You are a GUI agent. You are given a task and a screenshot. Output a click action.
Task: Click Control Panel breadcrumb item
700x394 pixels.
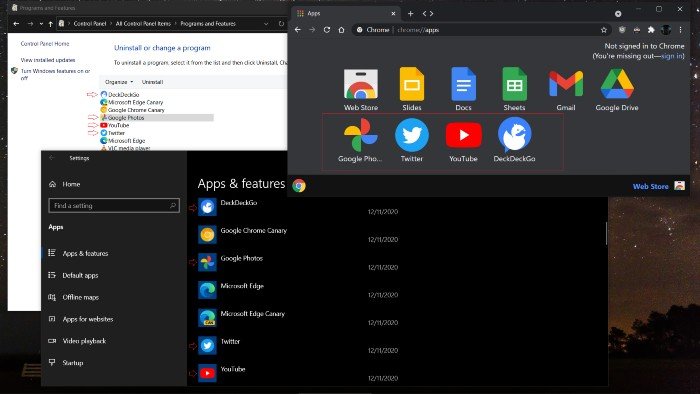[90, 24]
